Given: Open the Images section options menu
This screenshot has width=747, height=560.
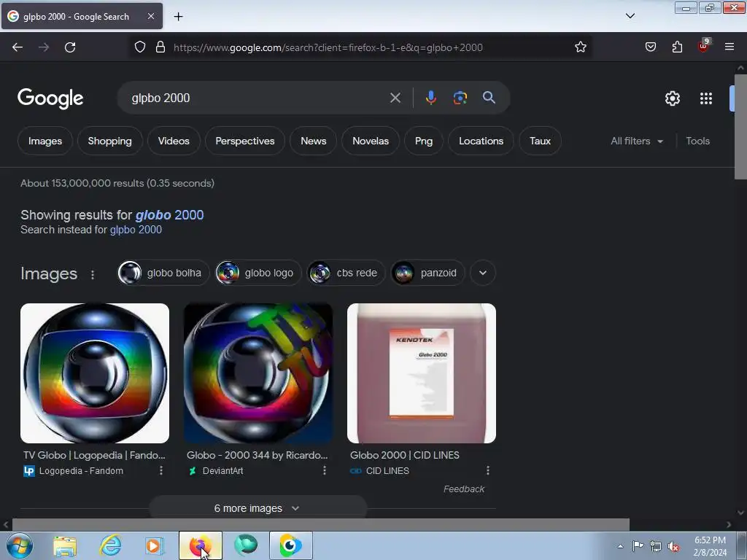Looking at the screenshot, I should [x=93, y=274].
